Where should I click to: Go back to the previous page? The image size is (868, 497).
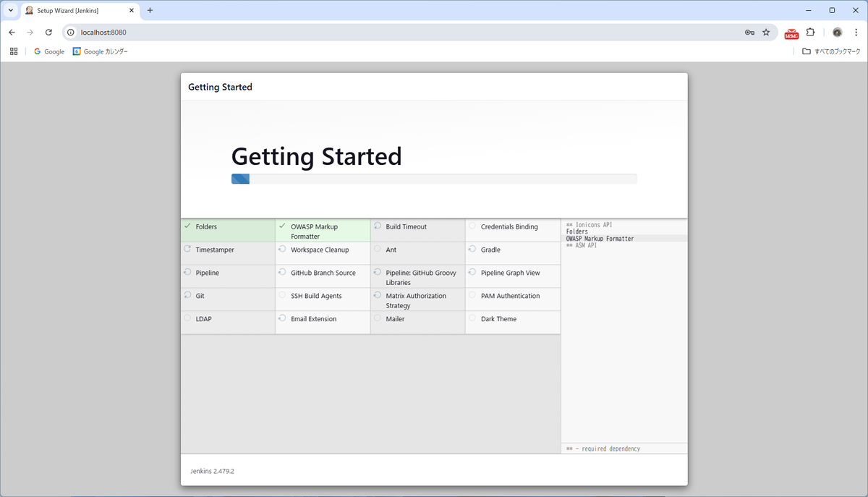pyautogui.click(x=12, y=32)
